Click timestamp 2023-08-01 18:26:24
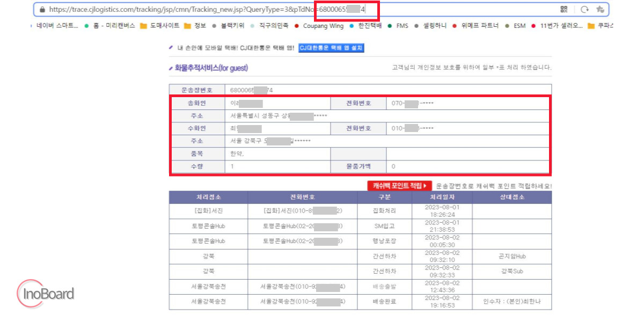This screenshot has height=322, width=644. [x=442, y=211]
